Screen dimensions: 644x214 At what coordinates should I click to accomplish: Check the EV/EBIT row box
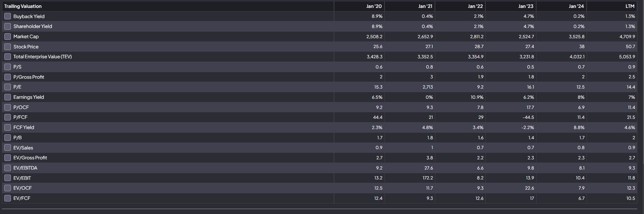click(8, 178)
